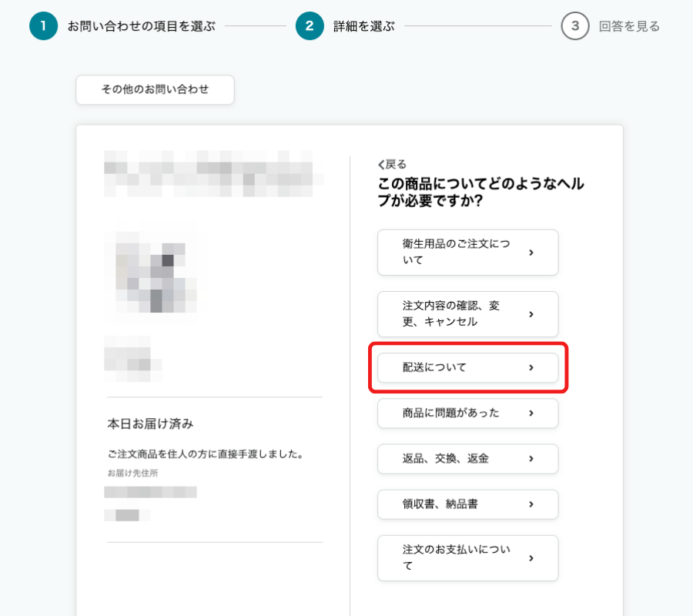693x616 pixels.
Task: Click the chevron on 返品、交換、返金
Action: click(x=531, y=459)
